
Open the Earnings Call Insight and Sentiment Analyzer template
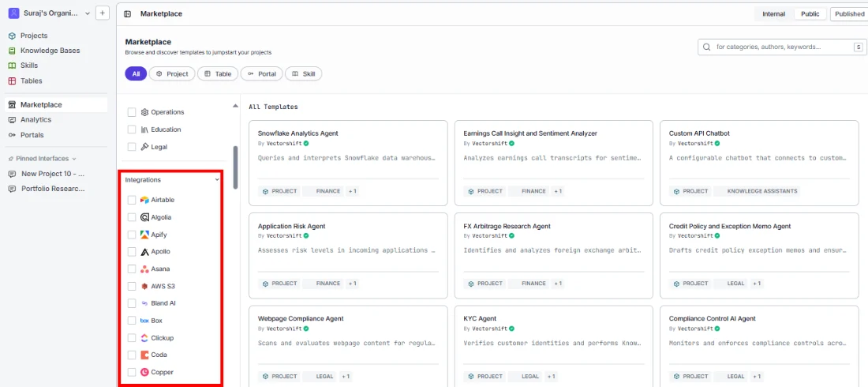(554, 163)
